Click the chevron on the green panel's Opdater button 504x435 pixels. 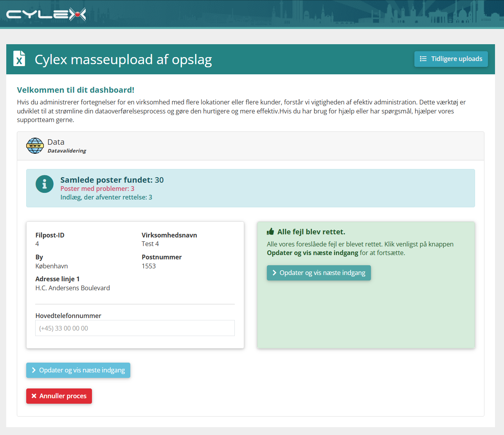coord(274,273)
